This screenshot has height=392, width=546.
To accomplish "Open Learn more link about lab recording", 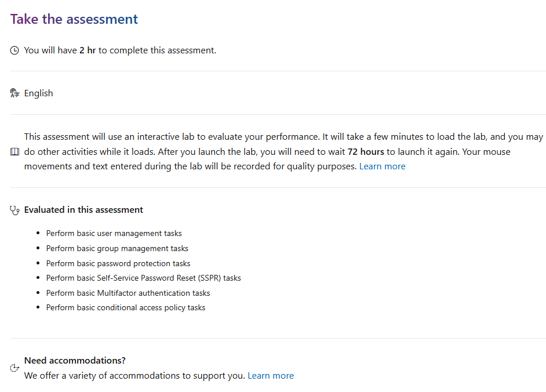I will coord(382,166).
